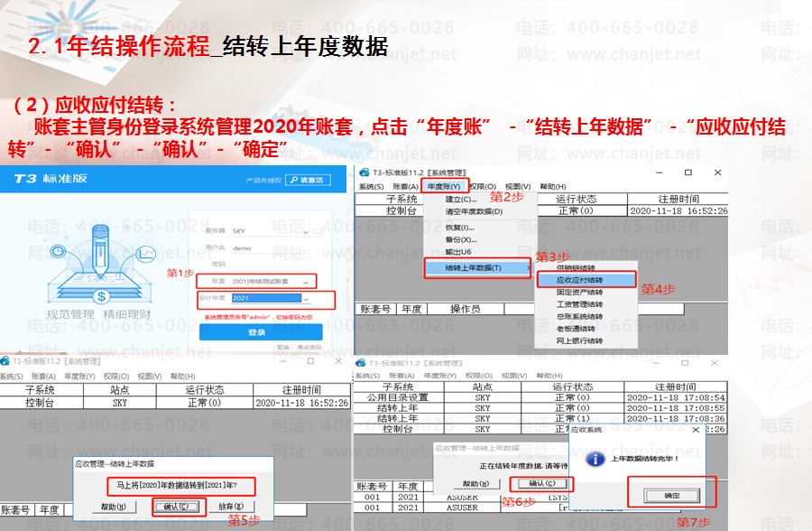Click 放弃(E) in the 应收管理 dialog
Viewport: 812px width, 531px height.
coord(231,506)
